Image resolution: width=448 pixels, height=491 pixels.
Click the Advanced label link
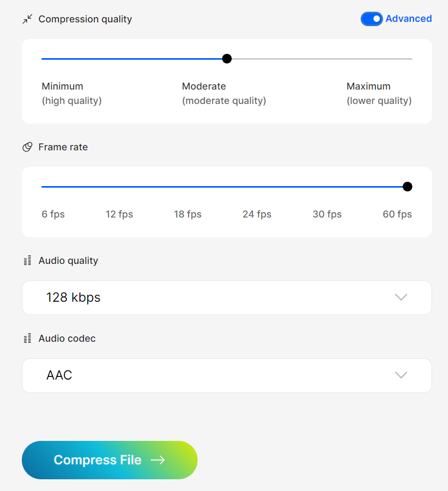(x=409, y=19)
